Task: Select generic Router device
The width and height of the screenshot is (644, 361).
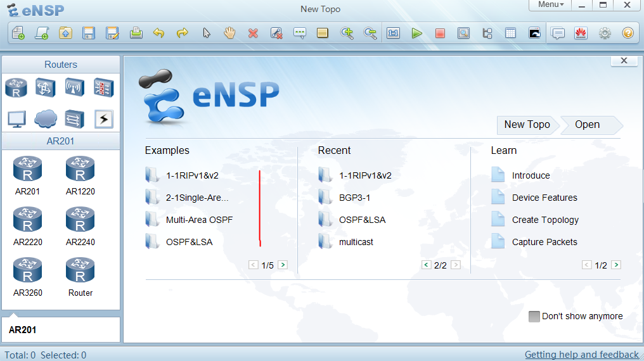Action: coord(80,277)
